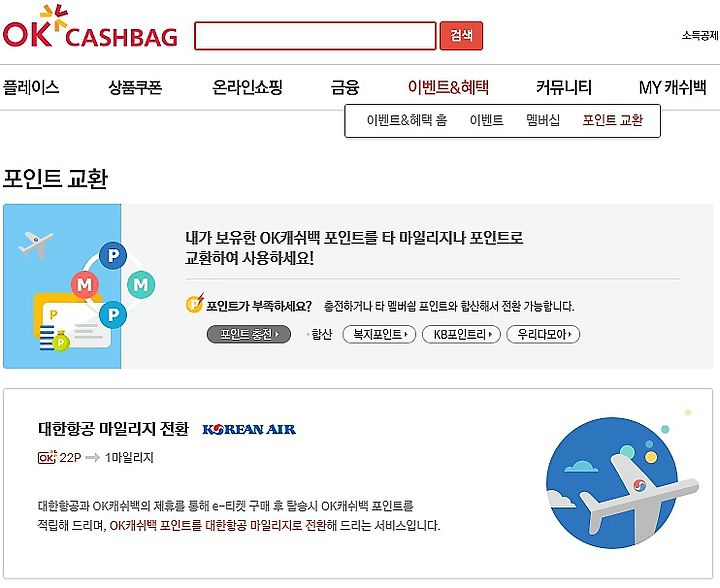
Task: Click the OK Cashbag logo
Action: tap(90, 27)
